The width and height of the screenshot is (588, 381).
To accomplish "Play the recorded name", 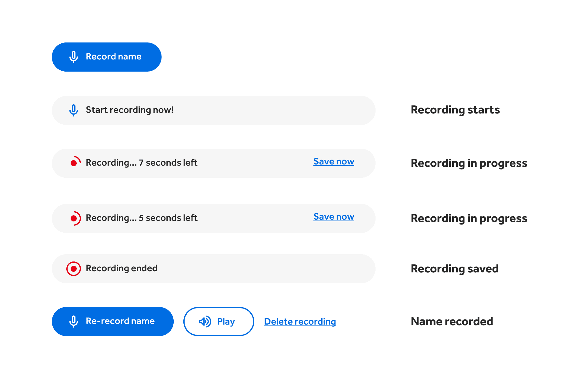I will click(x=219, y=322).
